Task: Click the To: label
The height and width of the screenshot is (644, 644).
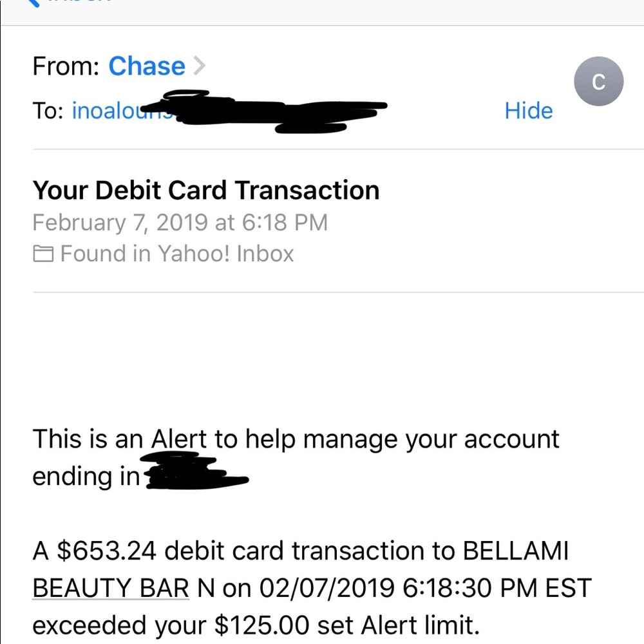Action: [x=48, y=111]
